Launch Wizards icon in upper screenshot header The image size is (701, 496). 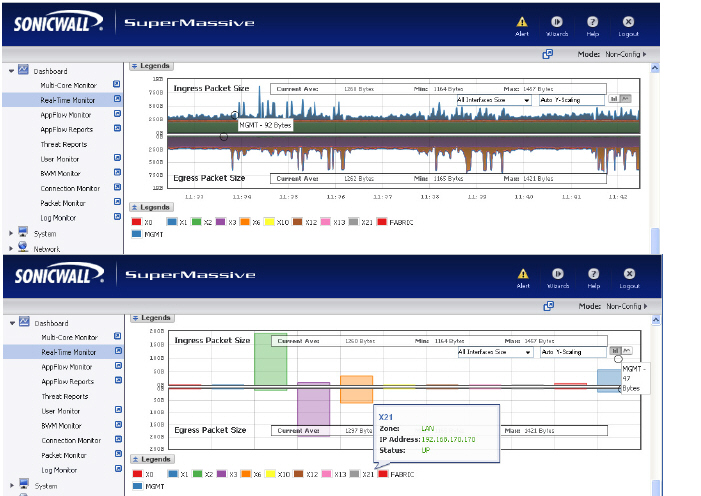[557, 21]
